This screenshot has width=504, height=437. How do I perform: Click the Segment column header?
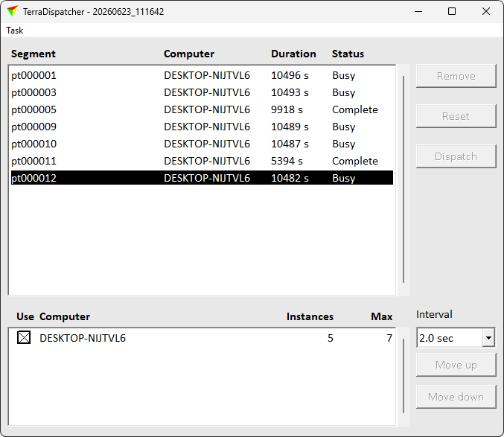(x=33, y=54)
